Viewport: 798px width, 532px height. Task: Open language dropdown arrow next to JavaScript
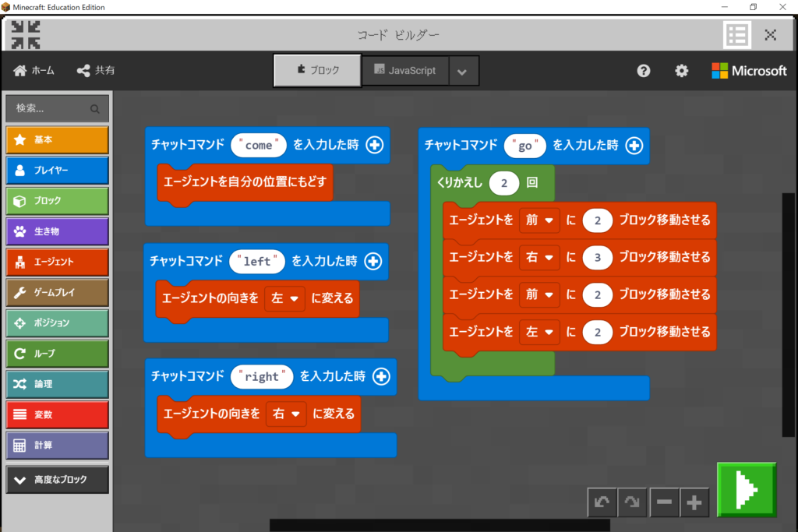click(462, 72)
